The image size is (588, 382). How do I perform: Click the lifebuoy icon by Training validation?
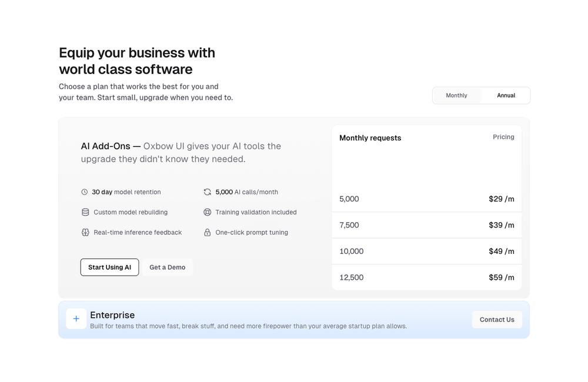(207, 212)
